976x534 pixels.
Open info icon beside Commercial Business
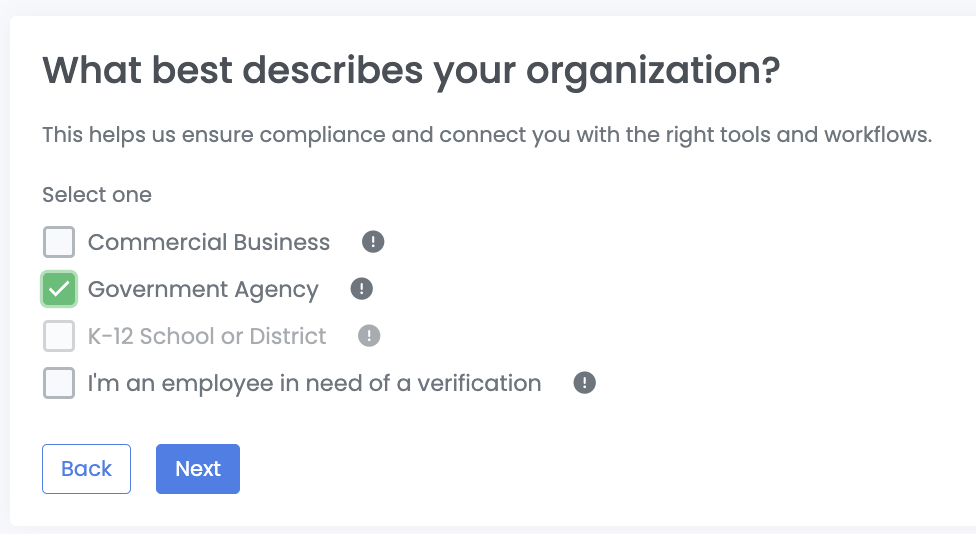point(373,242)
